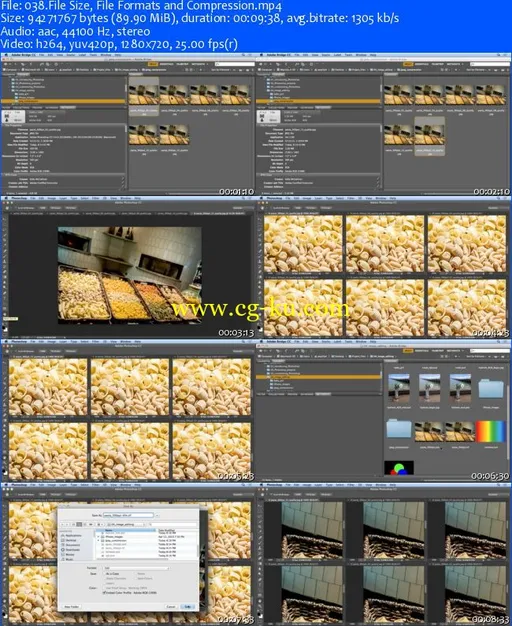The width and height of the screenshot is (512, 626).
Task: Click the back arrow in the save dialog toolbar
Action: (62, 525)
